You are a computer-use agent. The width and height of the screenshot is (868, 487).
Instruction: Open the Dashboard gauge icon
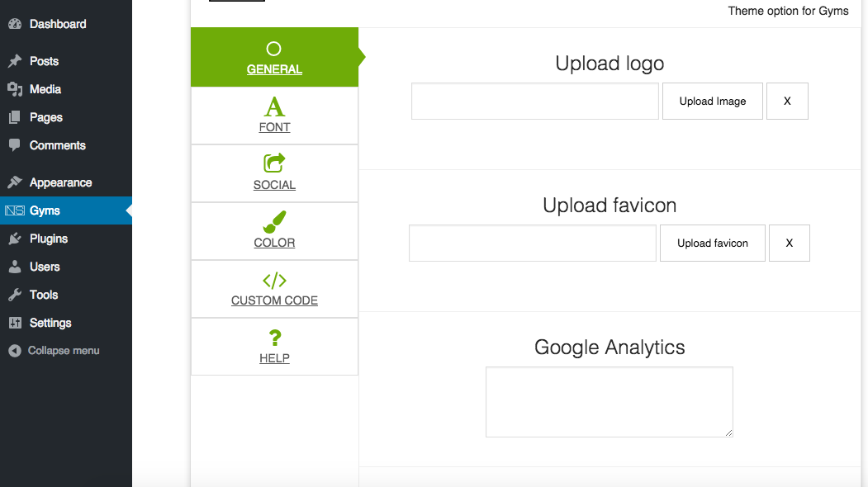[15, 24]
